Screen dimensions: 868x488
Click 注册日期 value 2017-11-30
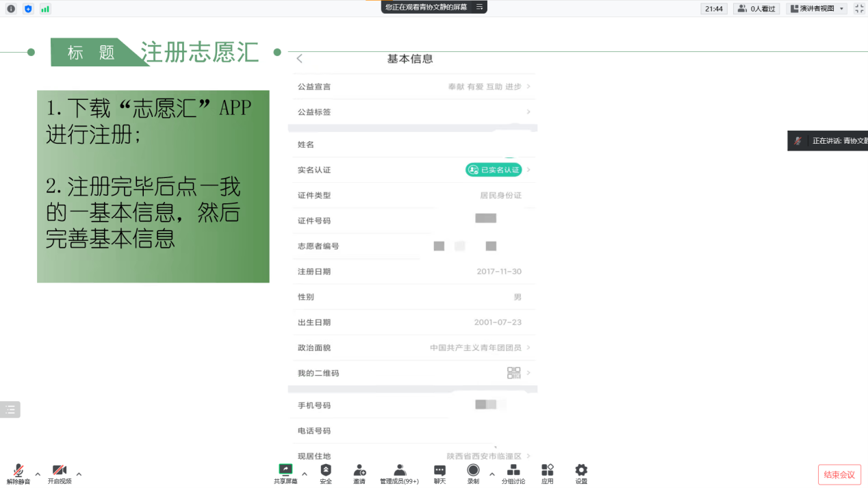499,272
